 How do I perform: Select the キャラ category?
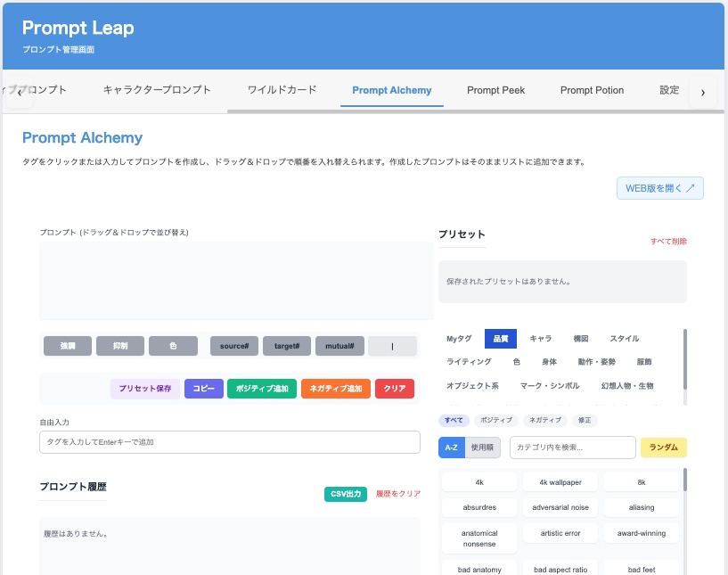coord(541,339)
